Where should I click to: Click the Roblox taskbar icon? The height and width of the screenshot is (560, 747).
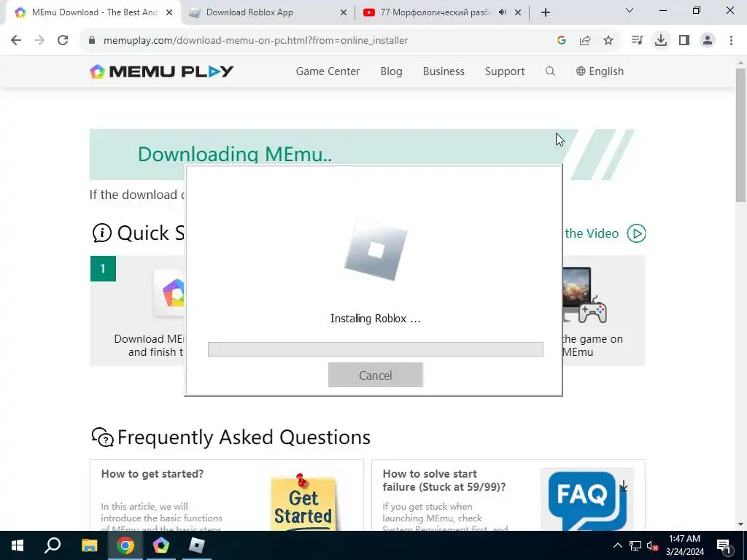click(196, 545)
